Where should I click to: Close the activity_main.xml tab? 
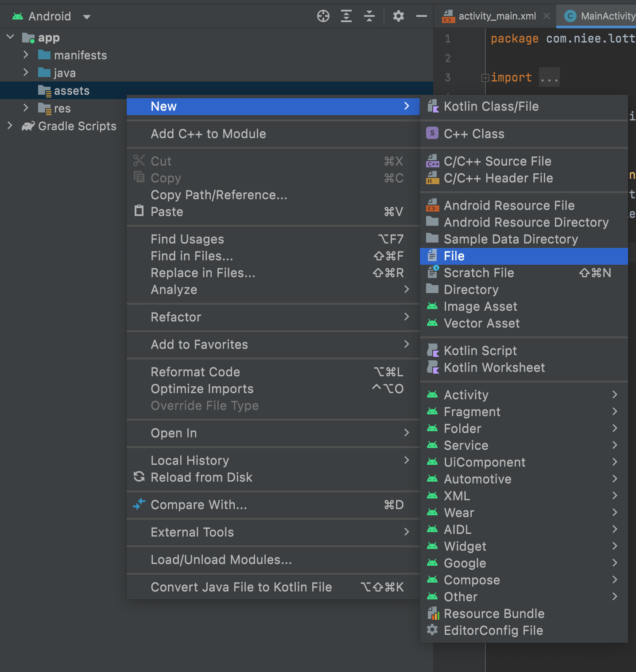coord(547,16)
